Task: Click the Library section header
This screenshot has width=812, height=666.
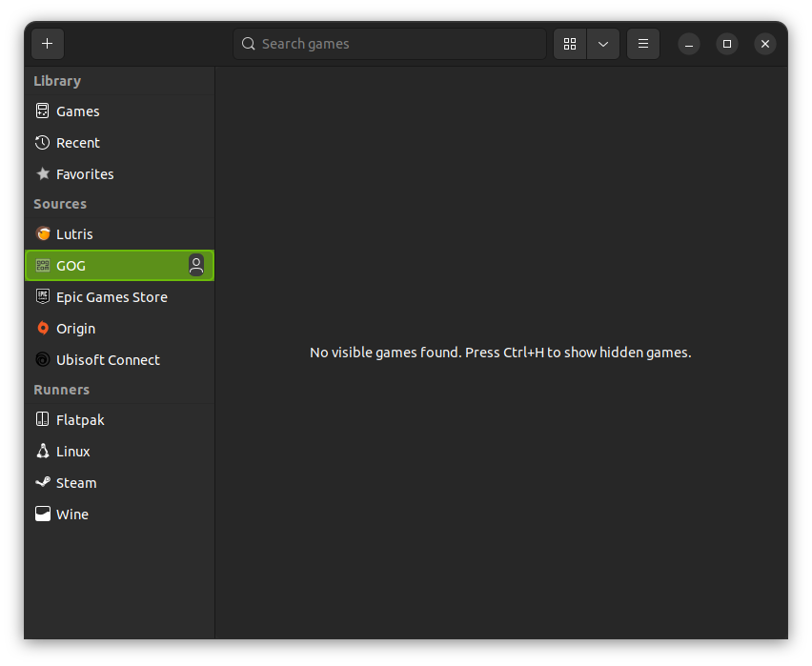Action: [57, 81]
